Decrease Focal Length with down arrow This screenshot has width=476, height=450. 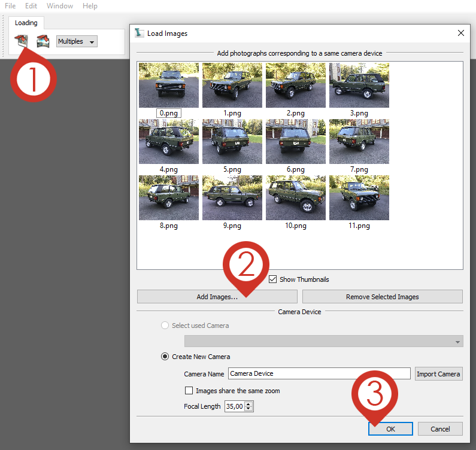point(248,409)
